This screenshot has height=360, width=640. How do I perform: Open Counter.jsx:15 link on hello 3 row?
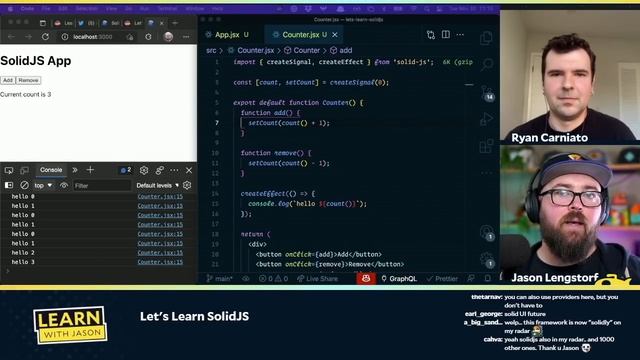pos(160,262)
